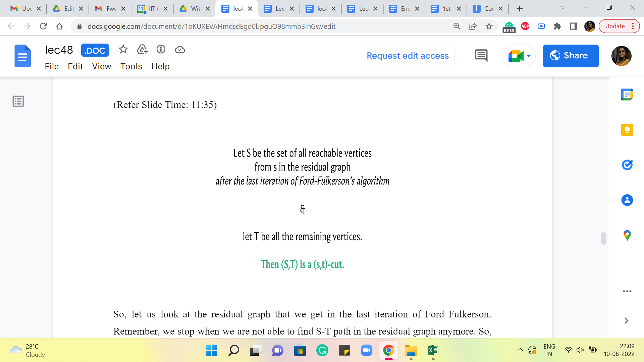Click the Add to Drive shortcut icon

coord(142,50)
